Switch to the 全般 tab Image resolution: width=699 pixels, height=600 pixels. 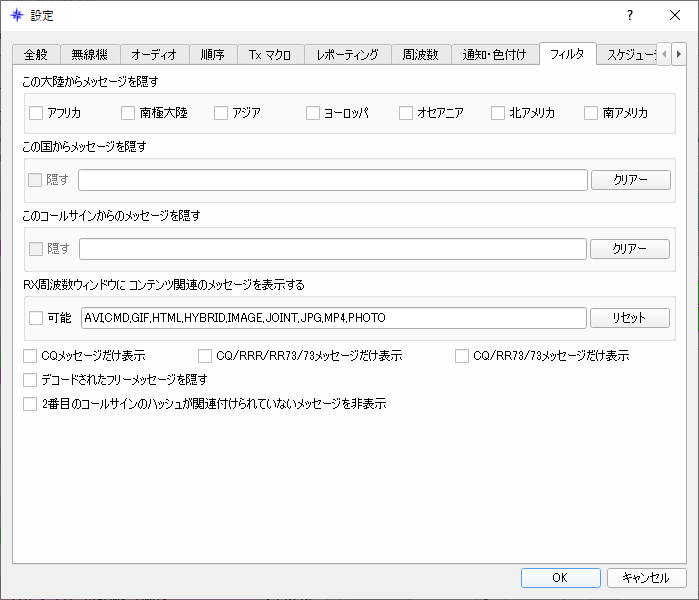click(36, 55)
